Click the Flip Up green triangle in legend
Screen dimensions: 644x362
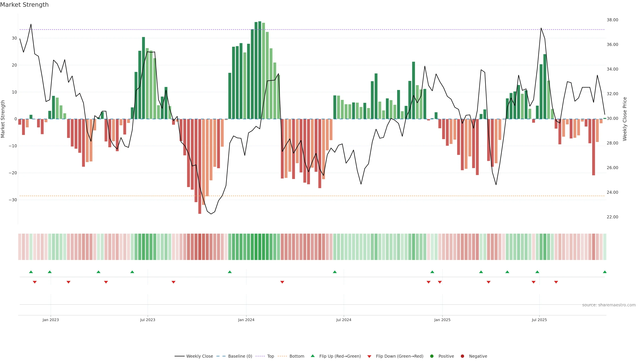tap(312, 356)
